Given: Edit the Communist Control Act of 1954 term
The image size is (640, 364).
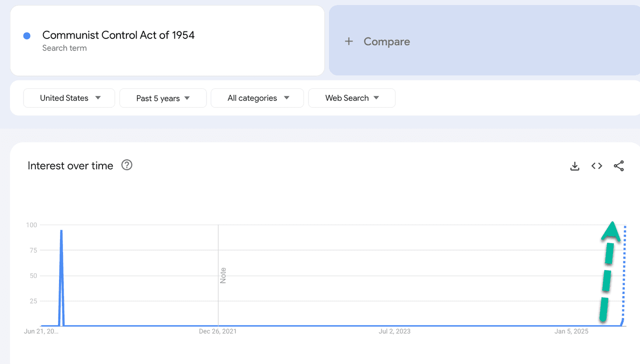Looking at the screenshot, I should (118, 35).
